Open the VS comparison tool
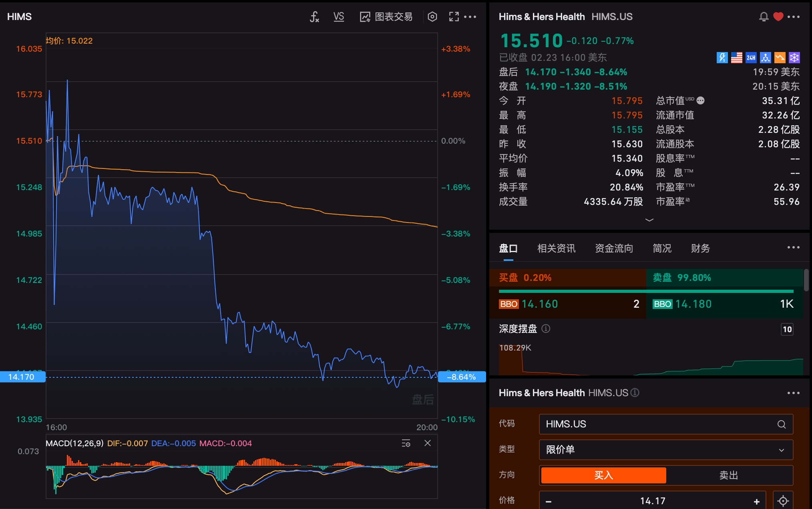The image size is (812, 509). click(339, 17)
